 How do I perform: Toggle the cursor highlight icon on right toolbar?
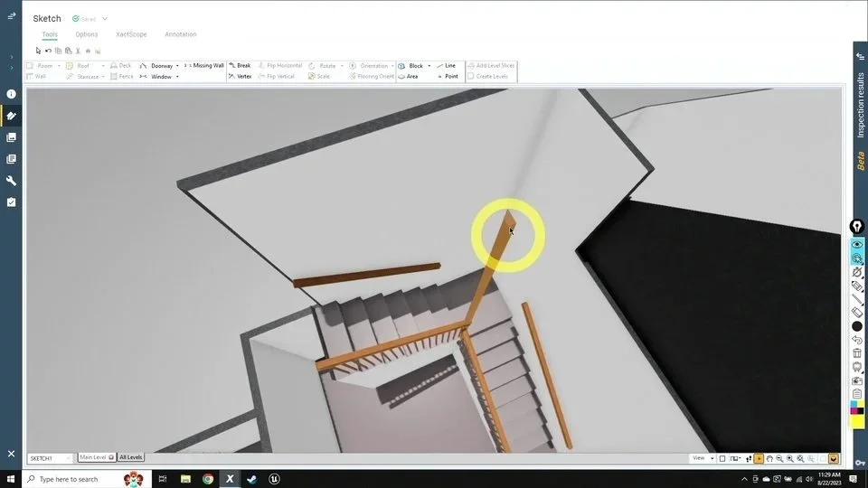pos(857,258)
